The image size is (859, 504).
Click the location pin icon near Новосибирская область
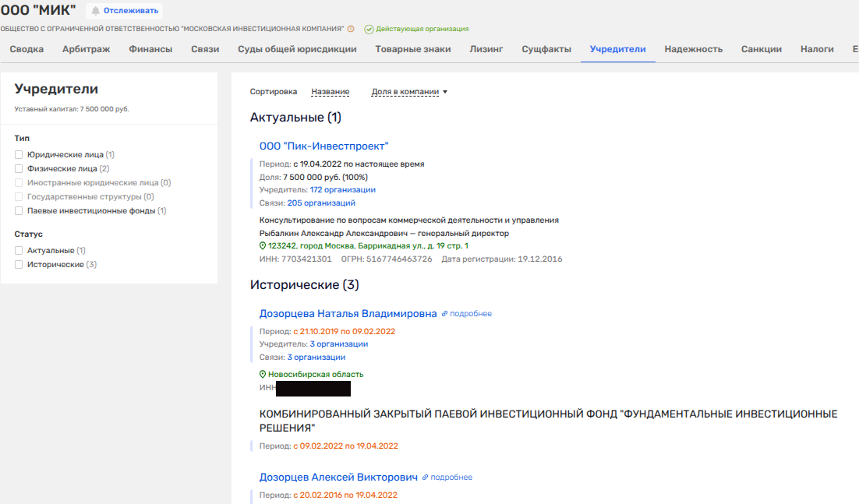[263, 374]
